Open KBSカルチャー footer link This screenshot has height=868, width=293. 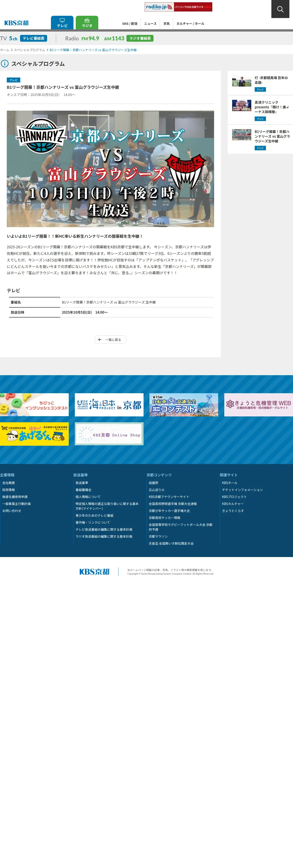point(233,504)
